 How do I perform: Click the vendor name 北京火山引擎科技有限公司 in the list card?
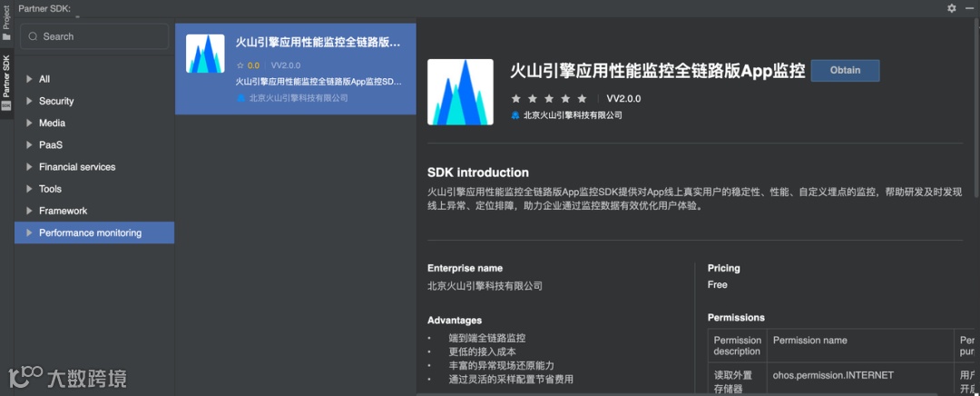[299, 97]
